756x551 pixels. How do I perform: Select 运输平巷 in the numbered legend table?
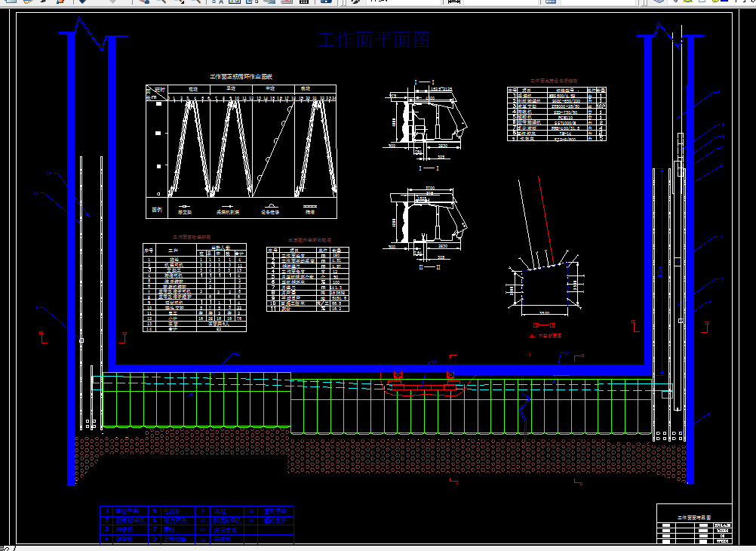[x=127, y=511]
